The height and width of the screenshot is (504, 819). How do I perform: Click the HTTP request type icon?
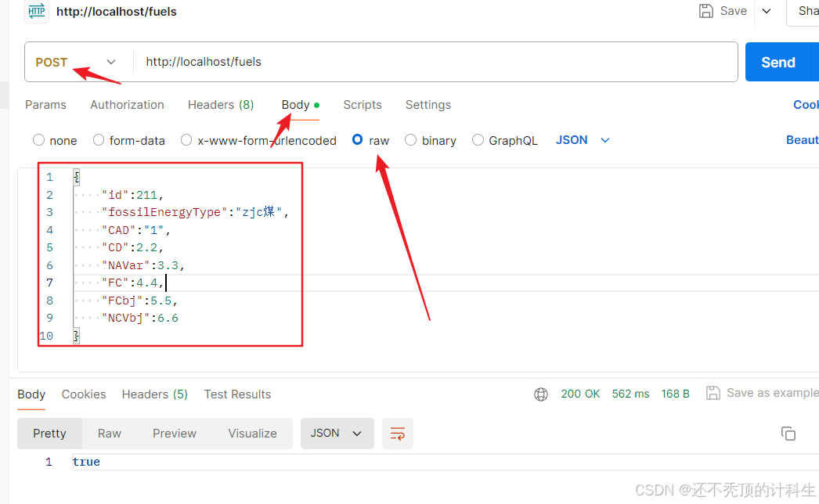point(37,11)
